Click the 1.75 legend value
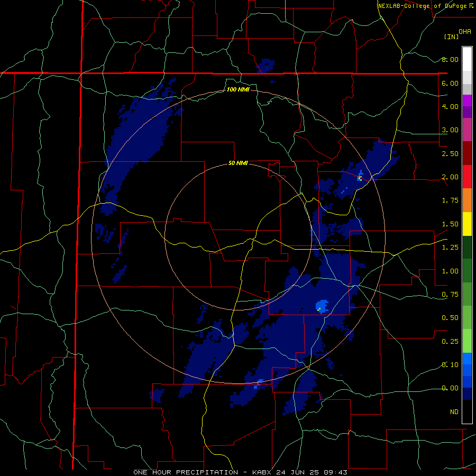 (x=450, y=200)
